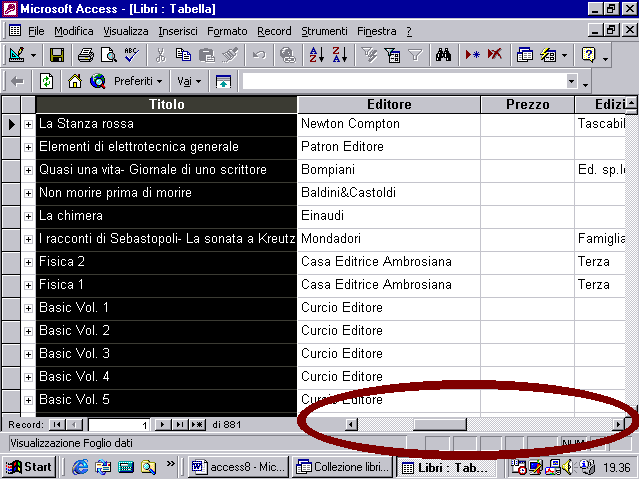Go to the next record button
The image size is (639, 479).
[x=162, y=425]
